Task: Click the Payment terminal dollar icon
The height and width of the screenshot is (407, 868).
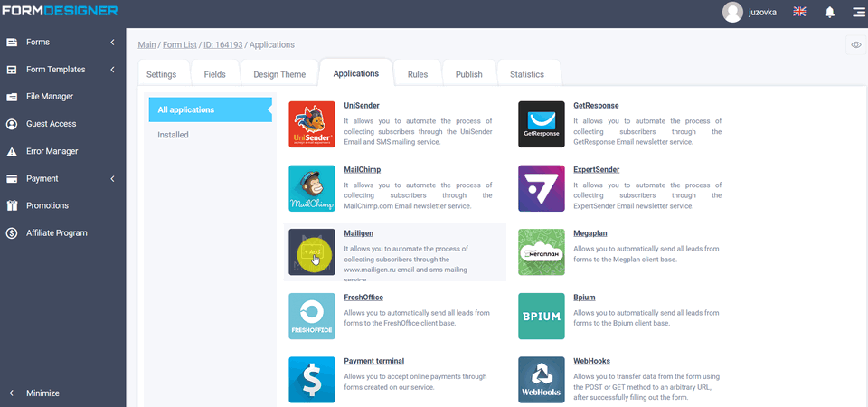Action: click(x=312, y=379)
